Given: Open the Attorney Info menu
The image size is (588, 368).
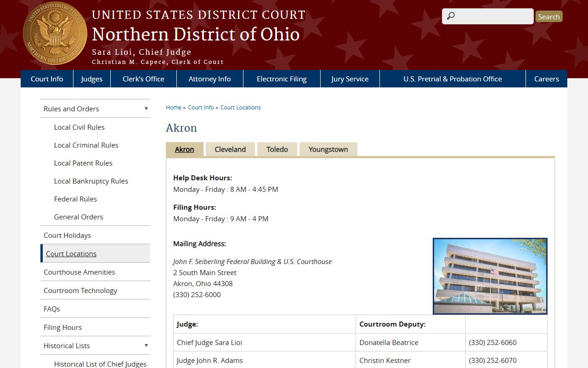Looking at the screenshot, I should tap(209, 79).
